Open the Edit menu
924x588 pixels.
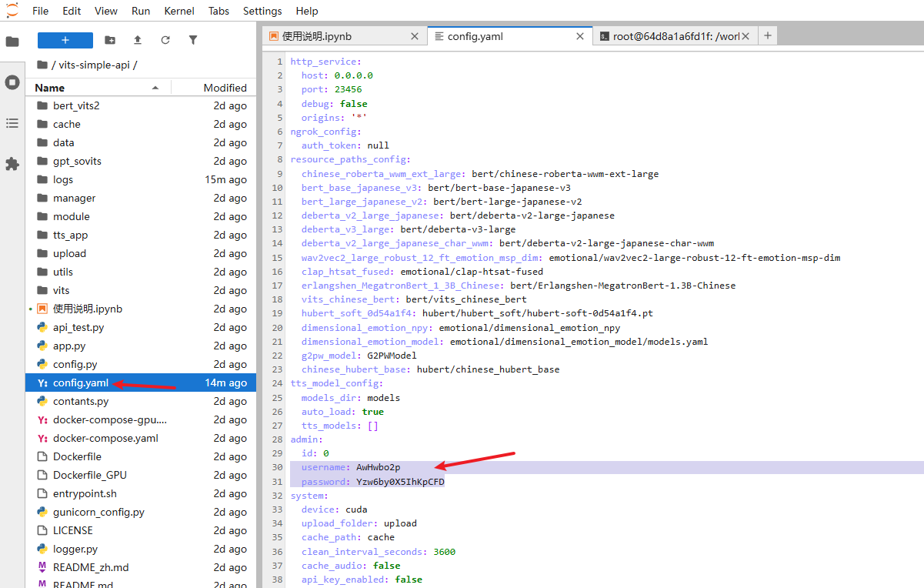(72, 11)
